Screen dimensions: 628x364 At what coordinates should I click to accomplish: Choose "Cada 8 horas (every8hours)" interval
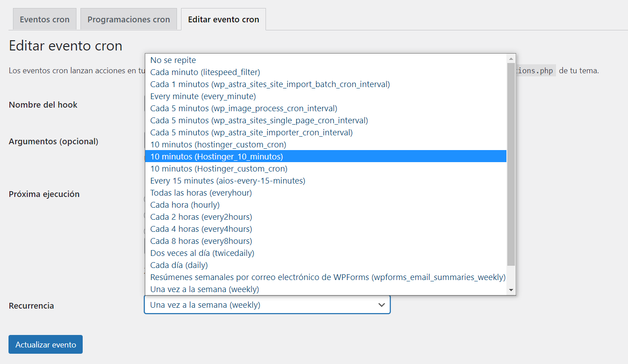point(201,241)
